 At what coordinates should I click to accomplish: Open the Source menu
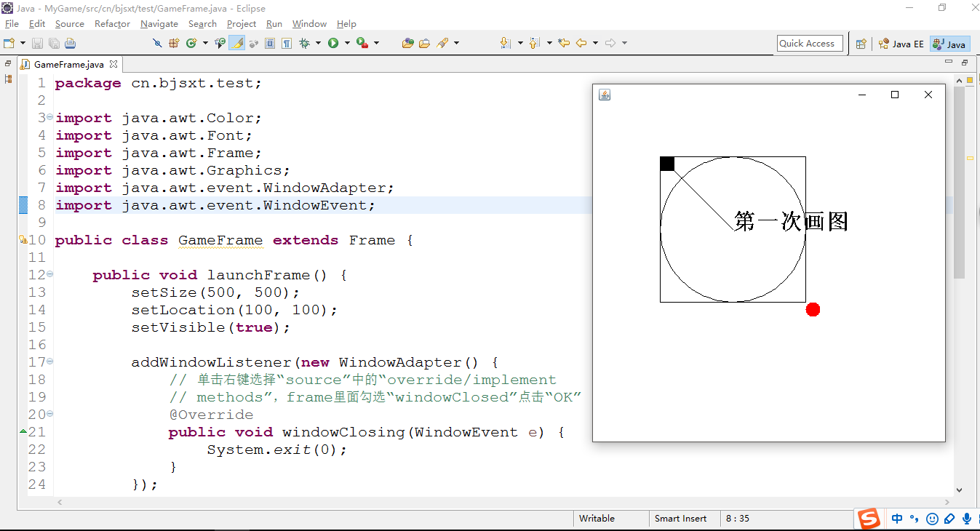point(70,24)
